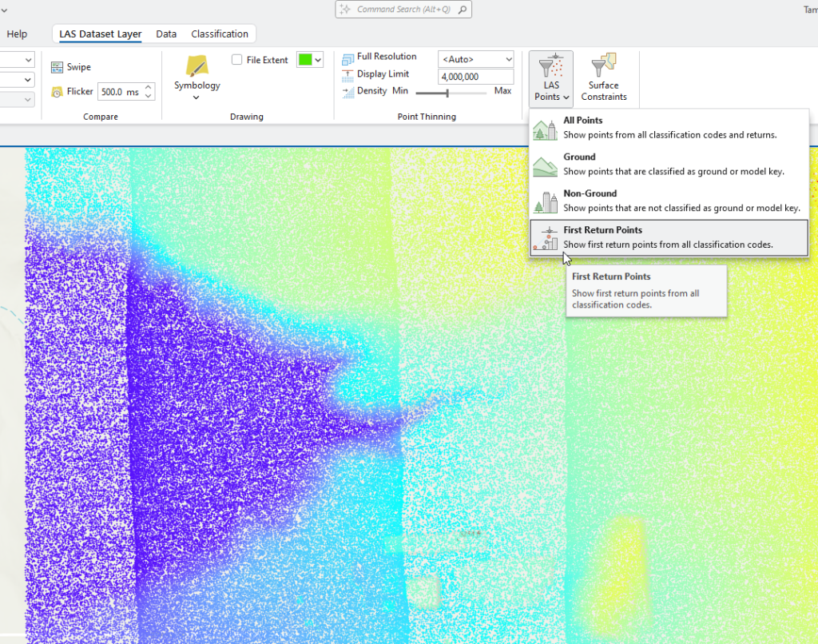Click the Display Limit icon
The height and width of the screenshot is (644, 818).
(347, 74)
